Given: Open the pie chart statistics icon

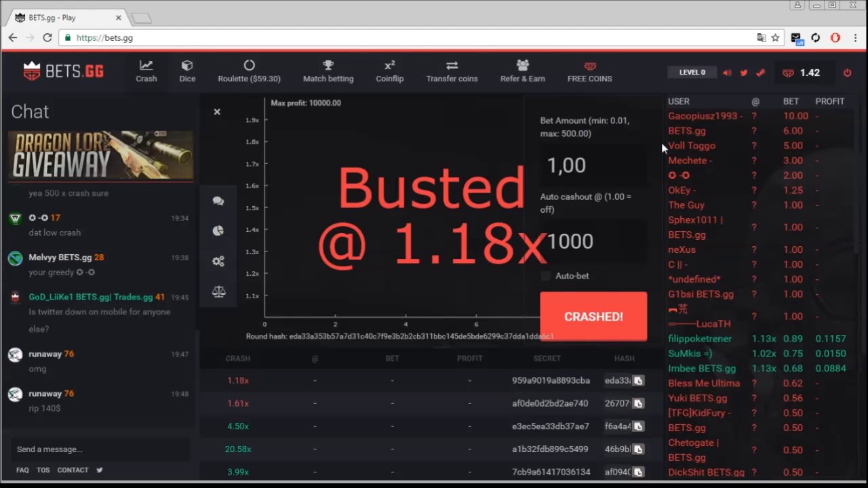Looking at the screenshot, I should click(x=218, y=230).
